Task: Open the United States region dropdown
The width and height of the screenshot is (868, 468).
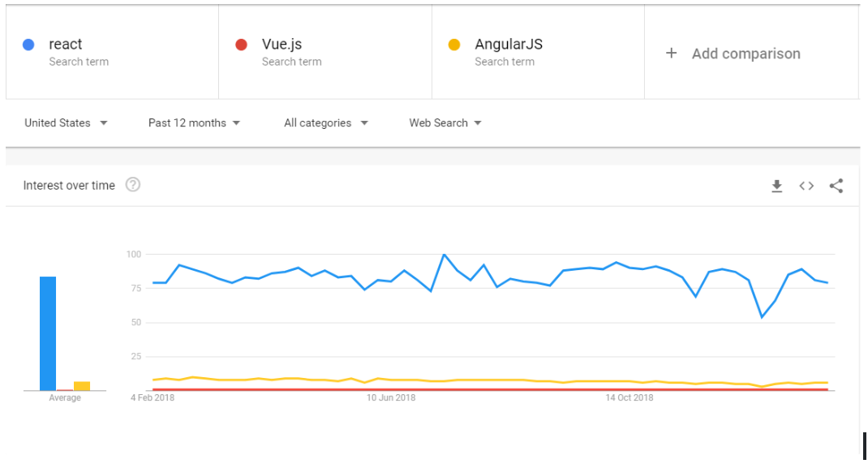Action: (66, 122)
